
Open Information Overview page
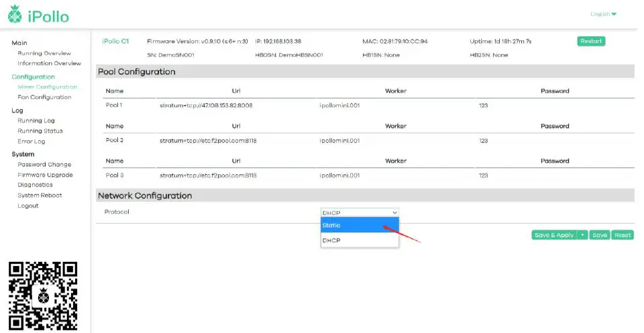pyautogui.click(x=49, y=63)
